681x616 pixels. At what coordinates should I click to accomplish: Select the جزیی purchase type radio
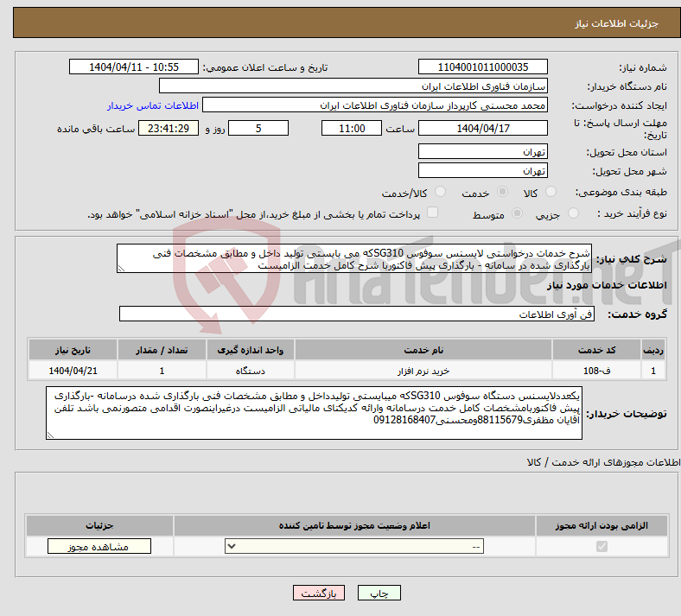pos(573,213)
